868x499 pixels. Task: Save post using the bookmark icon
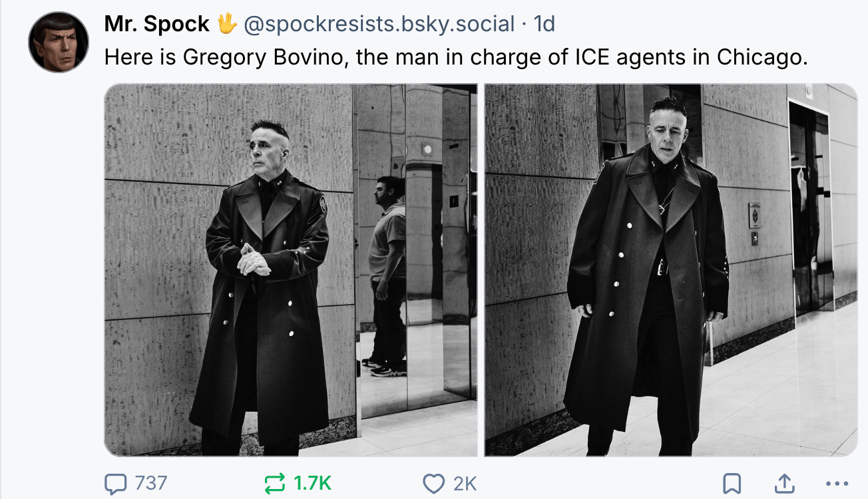pyautogui.click(x=732, y=484)
